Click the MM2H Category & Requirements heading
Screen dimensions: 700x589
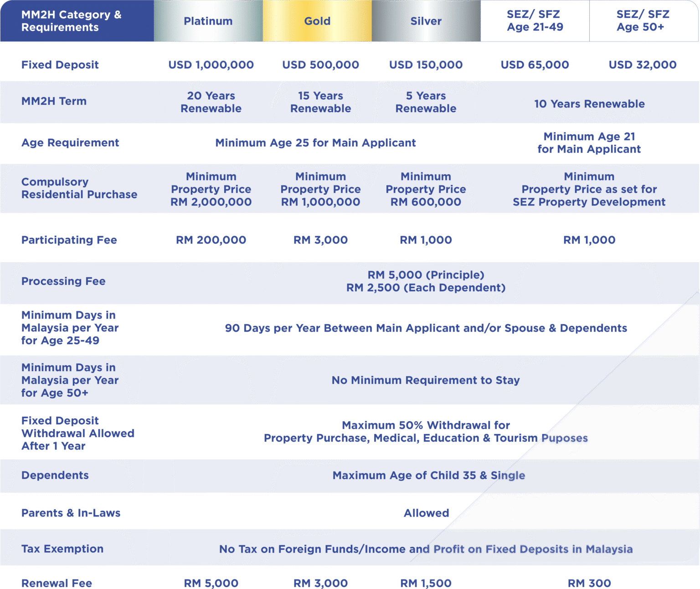(x=72, y=21)
